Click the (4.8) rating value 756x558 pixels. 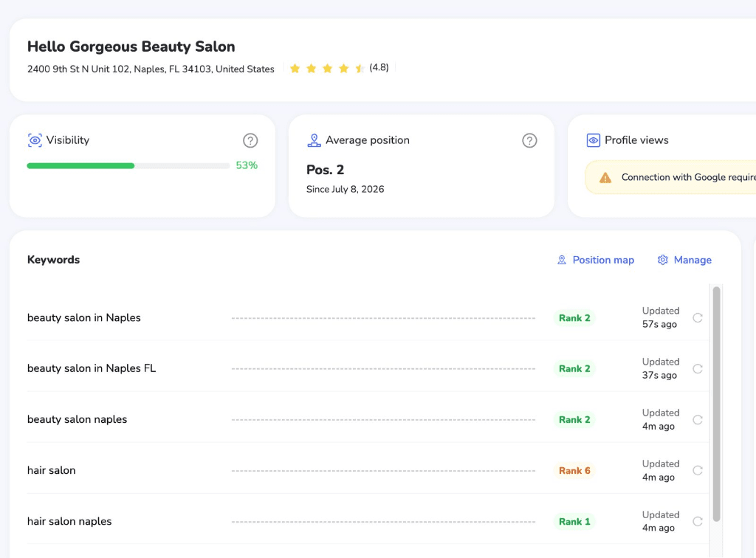tap(379, 67)
